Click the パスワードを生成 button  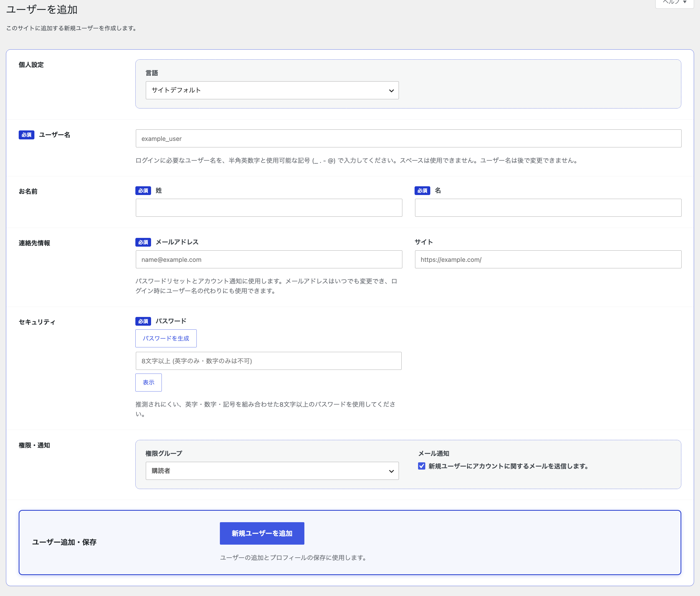click(x=166, y=338)
